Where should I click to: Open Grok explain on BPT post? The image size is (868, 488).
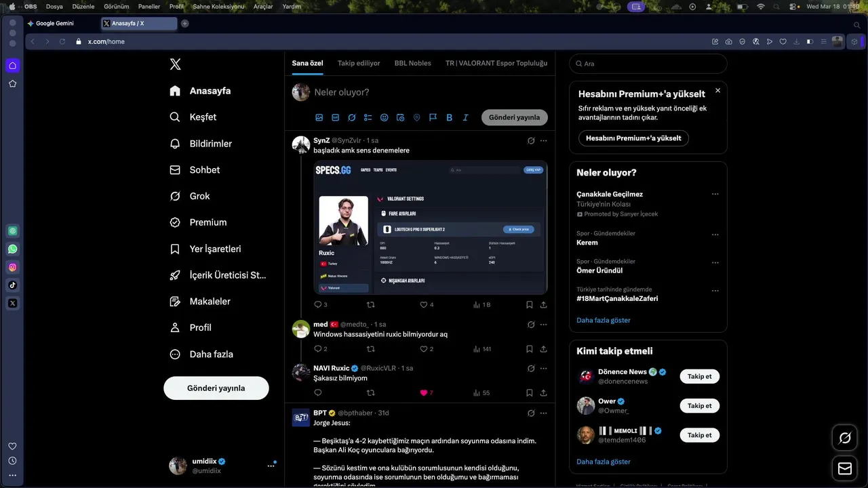coord(531,413)
